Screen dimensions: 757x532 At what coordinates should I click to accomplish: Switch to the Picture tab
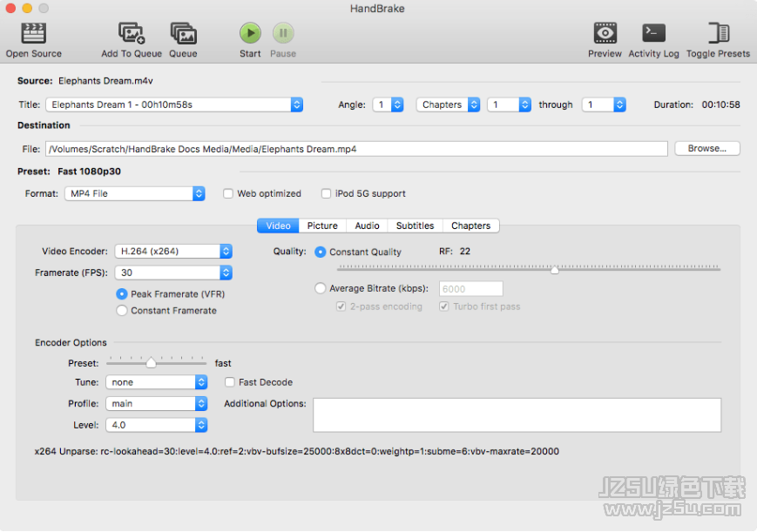[322, 226]
